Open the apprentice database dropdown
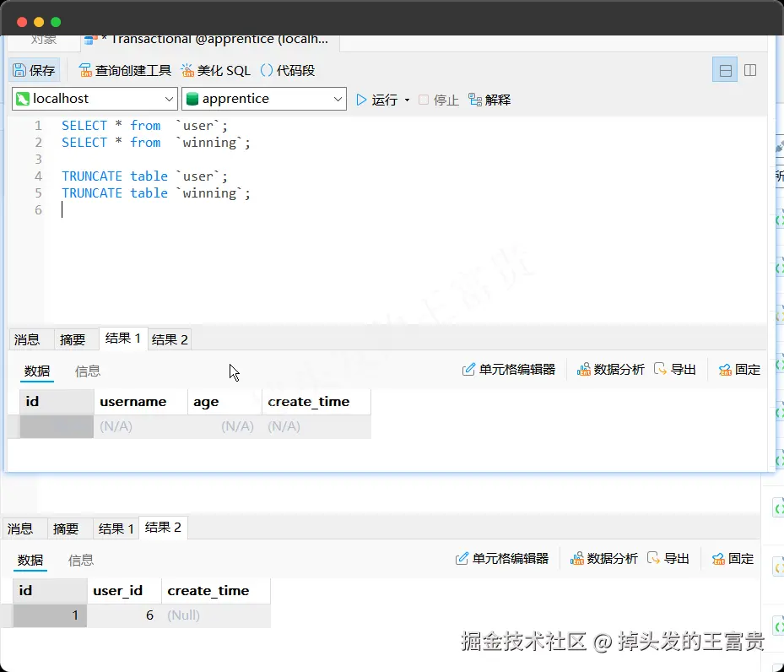Viewport: 784px width, 672px height. 264,99
